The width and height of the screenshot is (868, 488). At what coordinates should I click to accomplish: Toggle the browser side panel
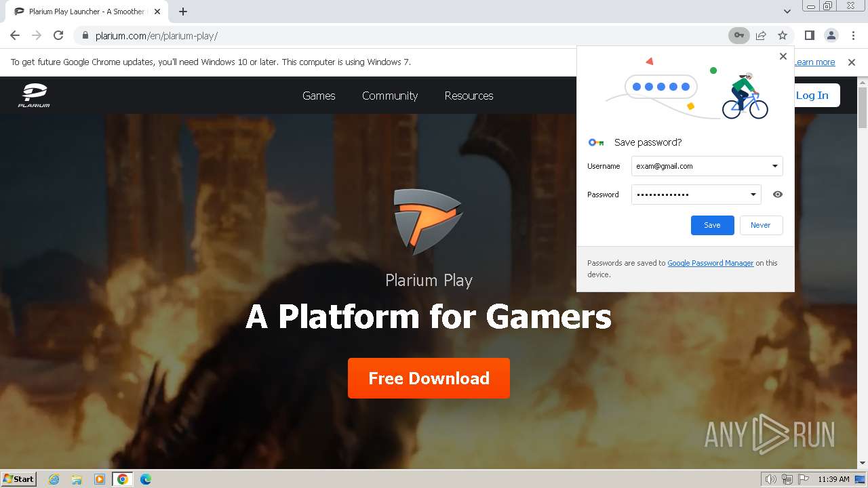(809, 35)
